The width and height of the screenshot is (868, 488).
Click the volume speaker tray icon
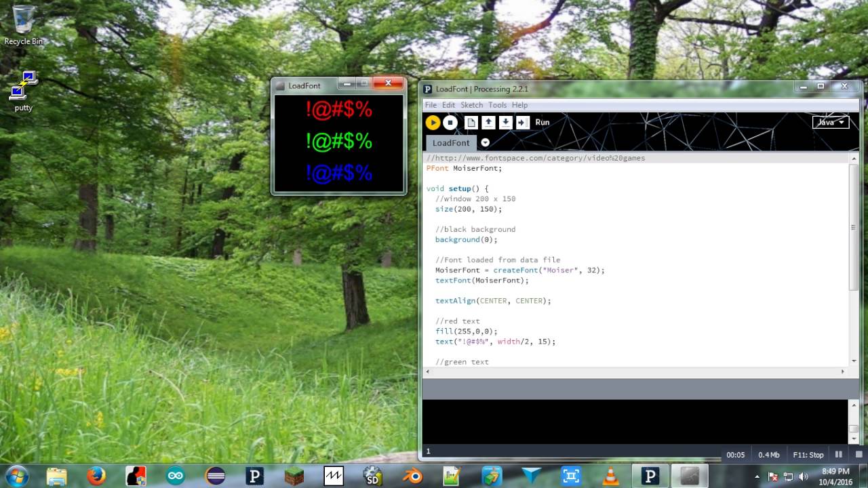click(x=804, y=476)
